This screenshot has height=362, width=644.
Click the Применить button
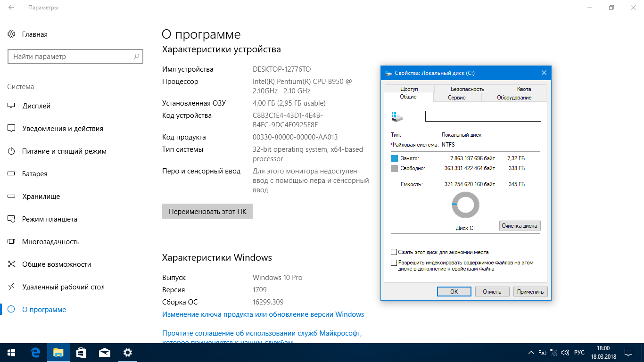point(530,292)
